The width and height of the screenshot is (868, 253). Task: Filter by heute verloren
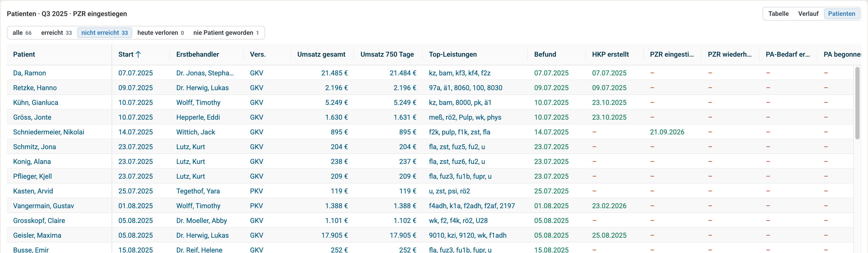[x=160, y=33]
